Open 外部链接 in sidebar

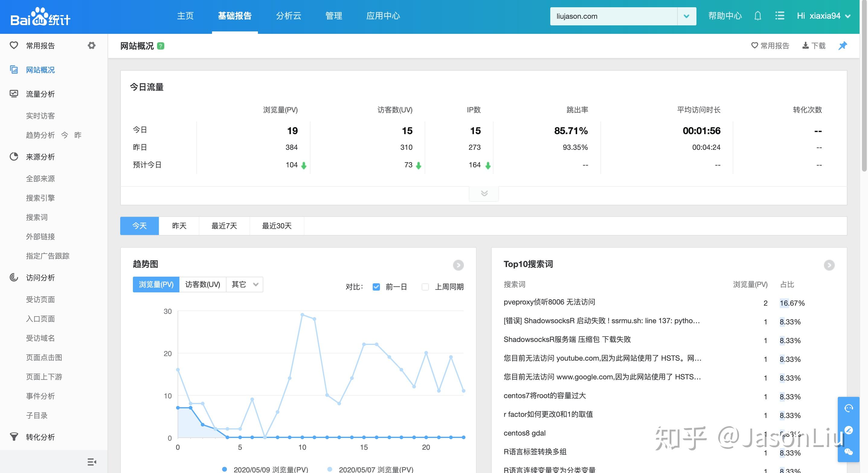coord(40,236)
